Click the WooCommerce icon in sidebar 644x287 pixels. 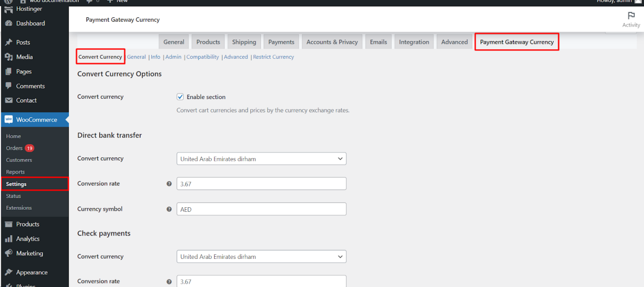pyautogui.click(x=8, y=119)
